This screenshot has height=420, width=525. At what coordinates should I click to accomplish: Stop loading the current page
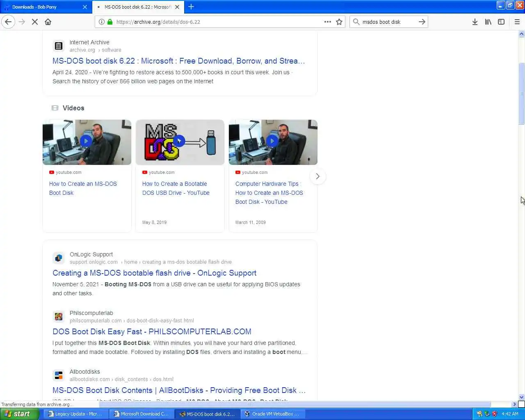point(35,22)
